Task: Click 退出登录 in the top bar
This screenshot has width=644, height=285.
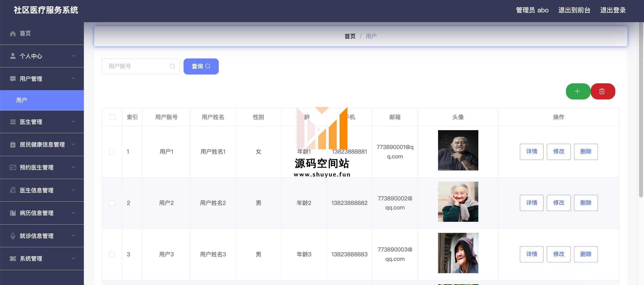Action: (613, 10)
